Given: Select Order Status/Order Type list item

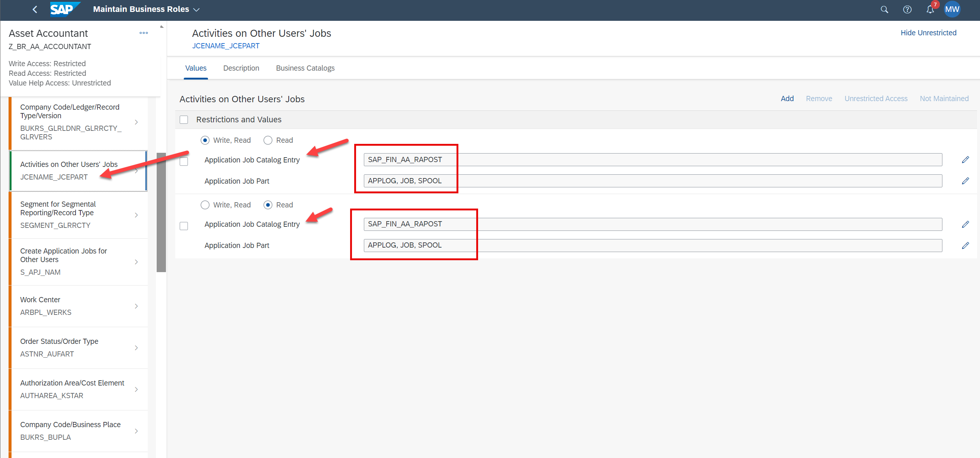Looking at the screenshot, I should (78, 348).
